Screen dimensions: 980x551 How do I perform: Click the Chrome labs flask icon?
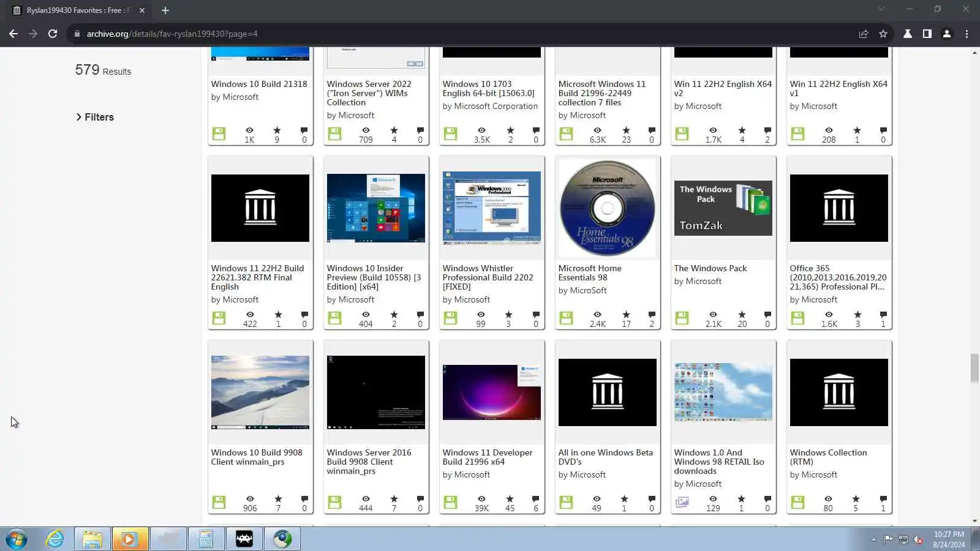(908, 34)
